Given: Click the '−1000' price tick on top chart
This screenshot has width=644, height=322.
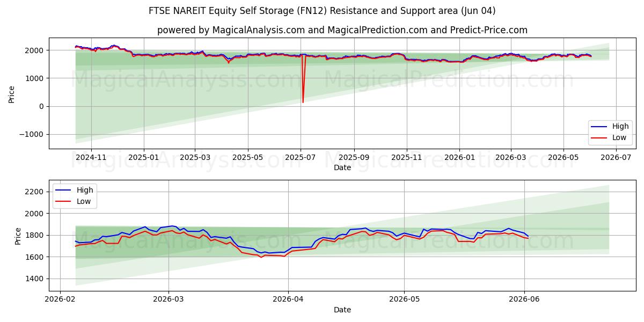Looking at the screenshot, I should 32,134.
